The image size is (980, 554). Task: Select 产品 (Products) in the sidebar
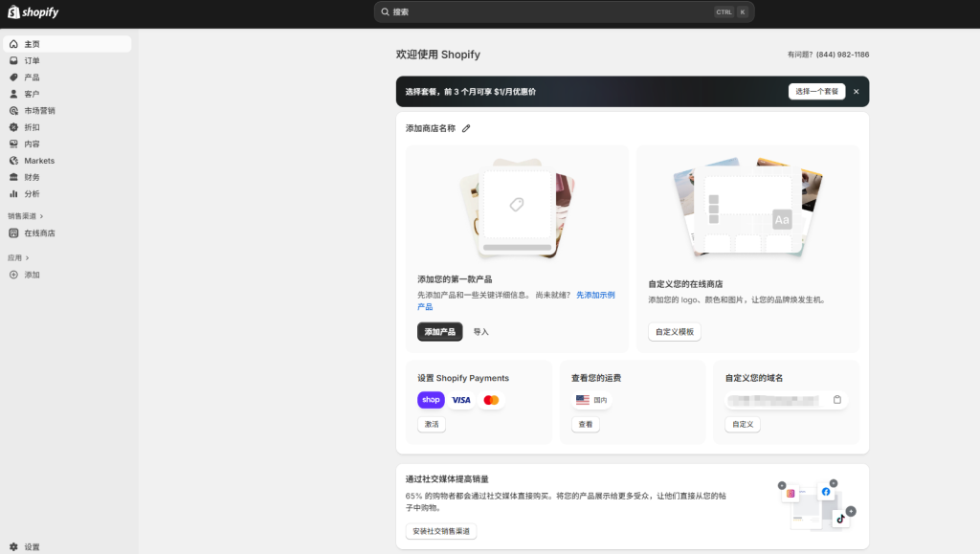[x=32, y=77]
